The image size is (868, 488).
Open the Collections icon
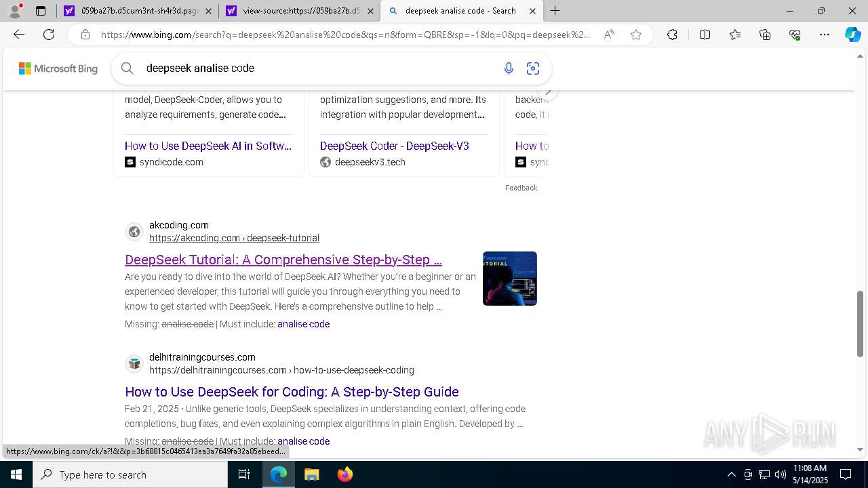coord(765,35)
